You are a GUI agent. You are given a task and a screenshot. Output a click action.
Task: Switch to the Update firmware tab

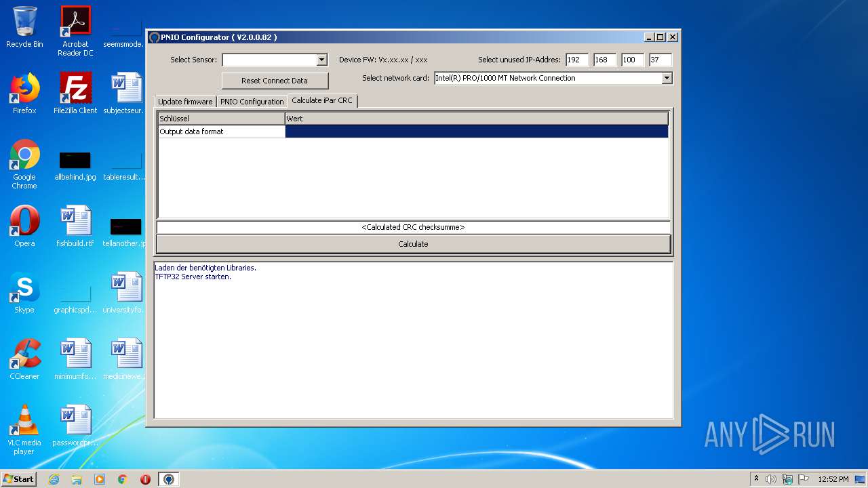185,102
